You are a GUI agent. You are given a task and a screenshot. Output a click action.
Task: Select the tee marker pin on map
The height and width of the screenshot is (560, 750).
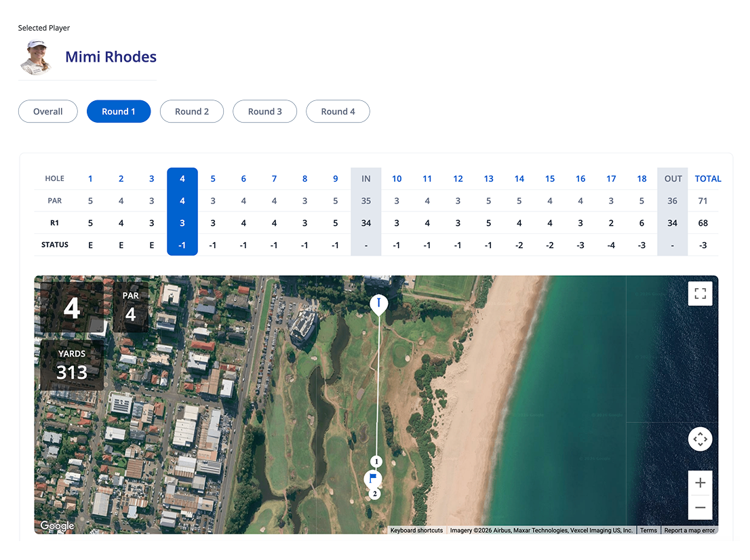379,304
